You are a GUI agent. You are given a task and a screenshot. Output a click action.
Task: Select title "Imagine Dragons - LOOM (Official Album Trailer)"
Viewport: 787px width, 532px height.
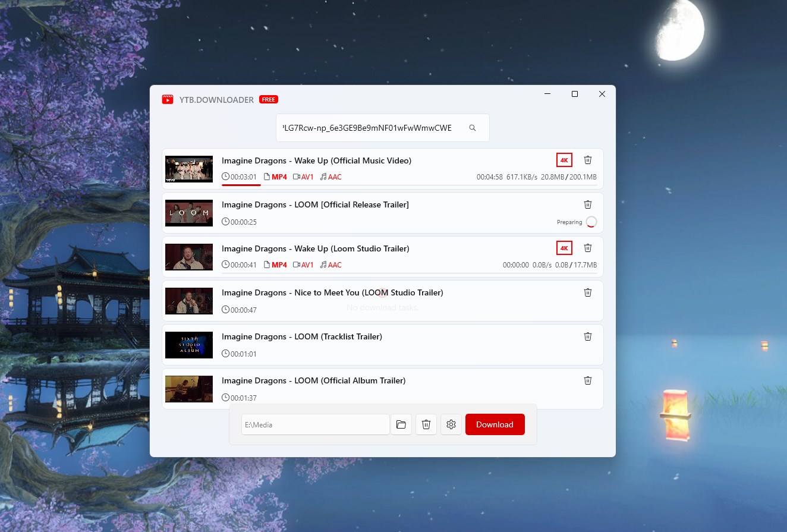click(x=314, y=380)
